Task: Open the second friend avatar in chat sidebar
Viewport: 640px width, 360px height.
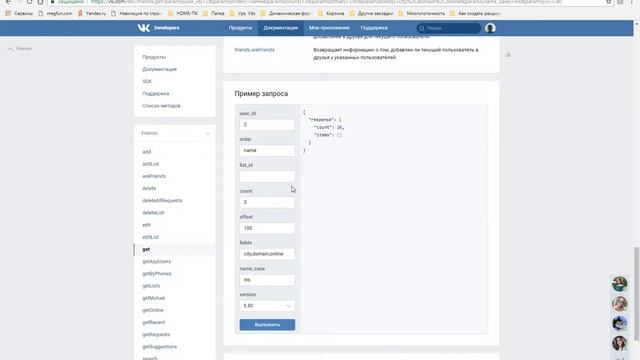Action: click(619, 304)
